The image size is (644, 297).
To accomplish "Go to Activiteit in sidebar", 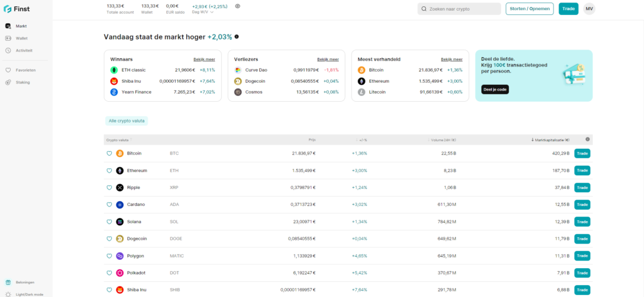I will (18, 50).
